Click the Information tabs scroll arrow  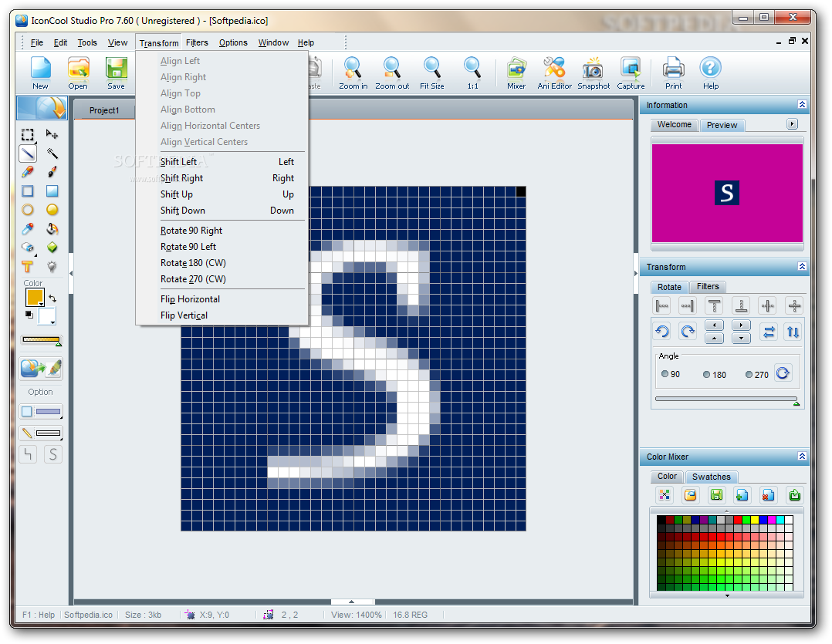(792, 124)
